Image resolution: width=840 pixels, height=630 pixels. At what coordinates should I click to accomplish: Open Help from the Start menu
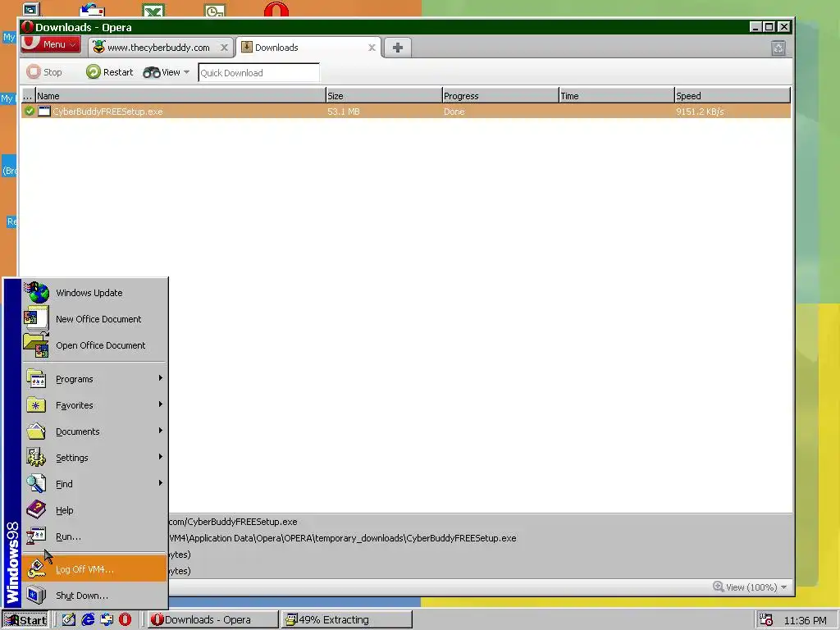pos(94,510)
